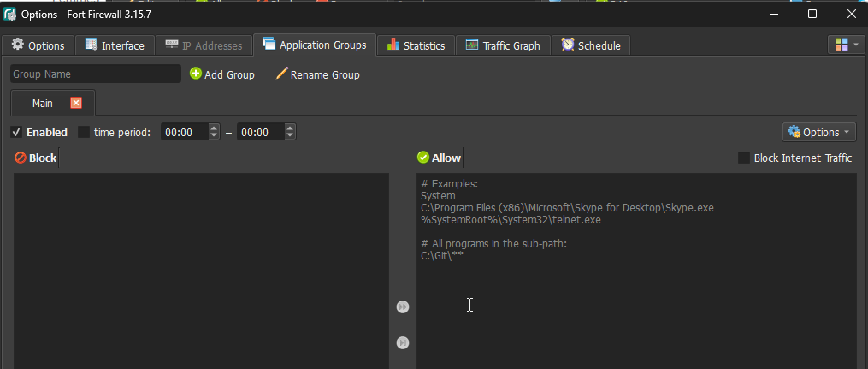Select the Main group tab
868x369 pixels.
(x=43, y=103)
